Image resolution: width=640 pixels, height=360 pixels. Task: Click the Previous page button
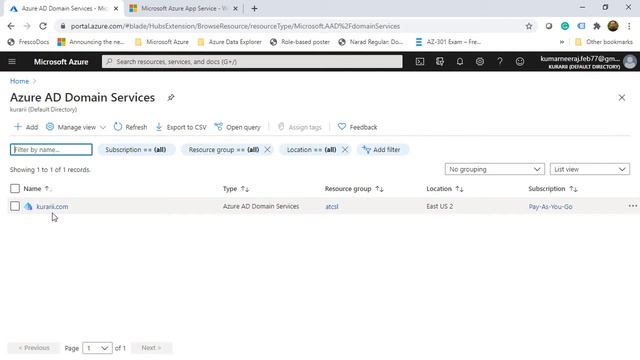[34, 348]
